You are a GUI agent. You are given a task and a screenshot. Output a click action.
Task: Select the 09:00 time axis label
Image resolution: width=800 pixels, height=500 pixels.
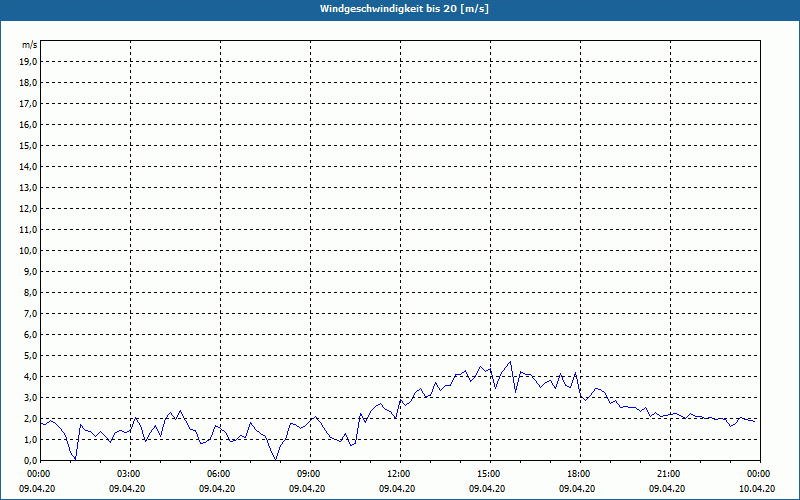(309, 474)
